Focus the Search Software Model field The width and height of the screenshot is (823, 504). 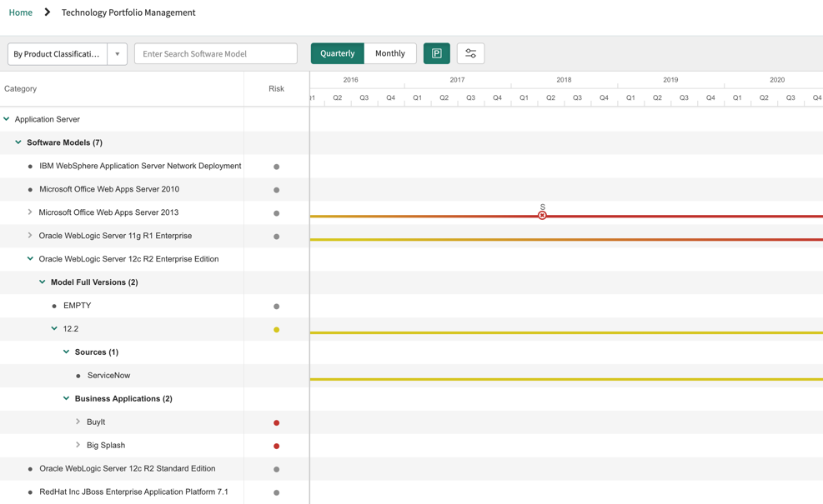[x=216, y=54]
